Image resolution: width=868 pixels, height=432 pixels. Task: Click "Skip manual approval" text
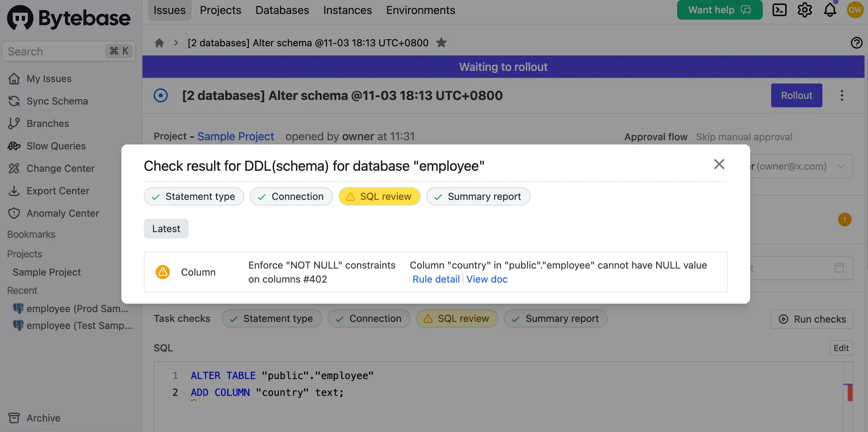[x=744, y=137]
